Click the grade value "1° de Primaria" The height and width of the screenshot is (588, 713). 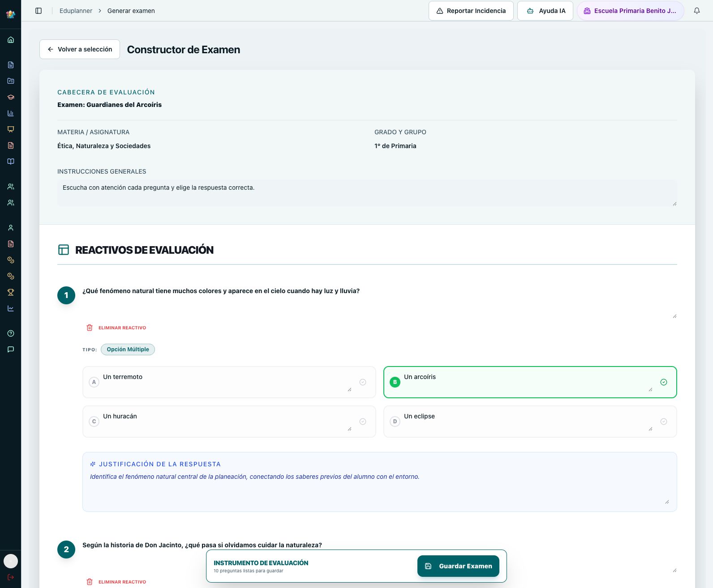[x=395, y=146]
